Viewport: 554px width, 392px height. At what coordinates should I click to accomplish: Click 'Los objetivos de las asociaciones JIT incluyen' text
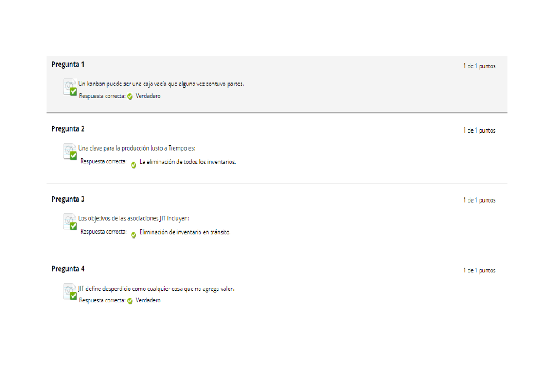[133, 218]
